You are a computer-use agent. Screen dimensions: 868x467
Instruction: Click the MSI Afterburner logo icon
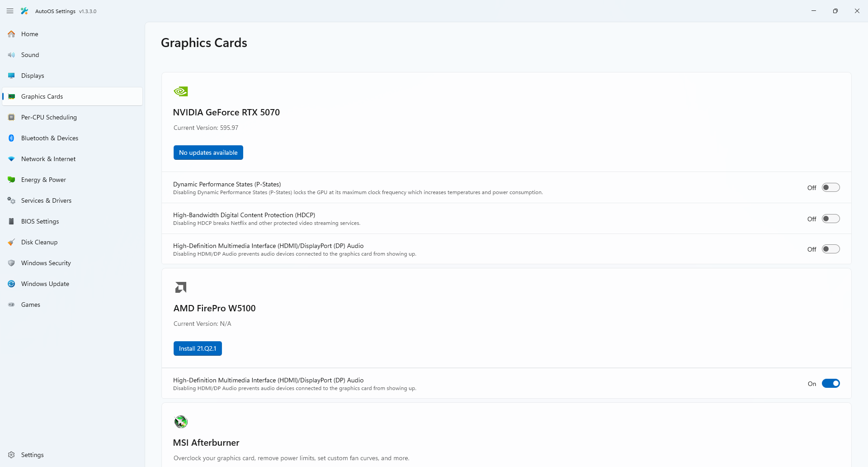(181, 422)
